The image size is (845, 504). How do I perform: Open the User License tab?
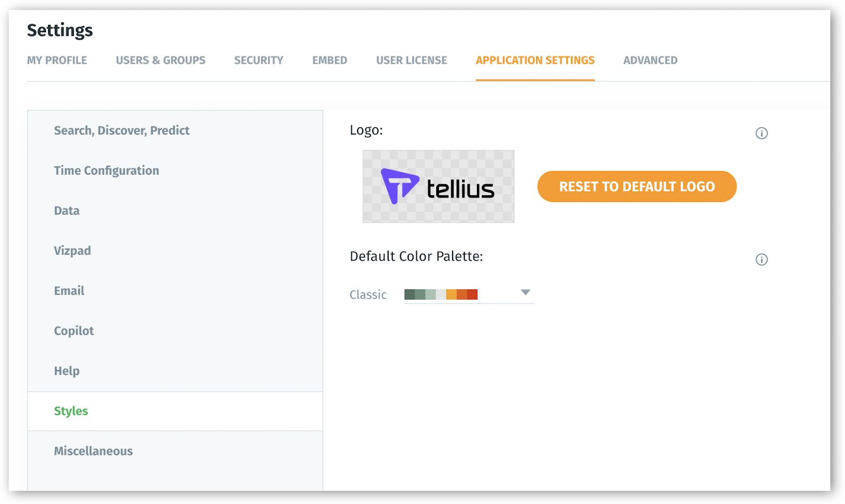(411, 60)
